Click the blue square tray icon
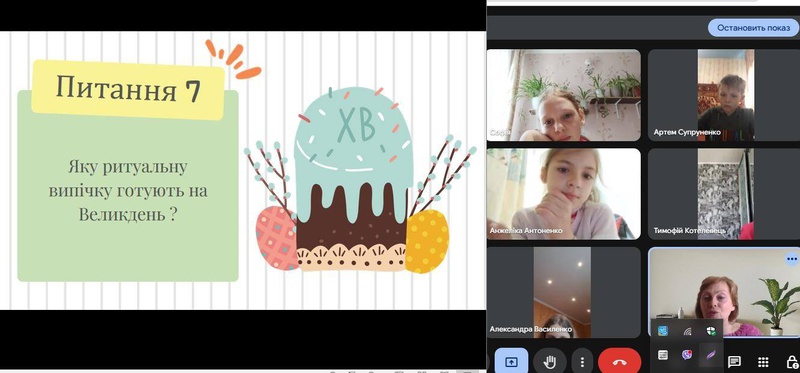Image resolution: width=800 pixels, height=373 pixels. point(663,331)
